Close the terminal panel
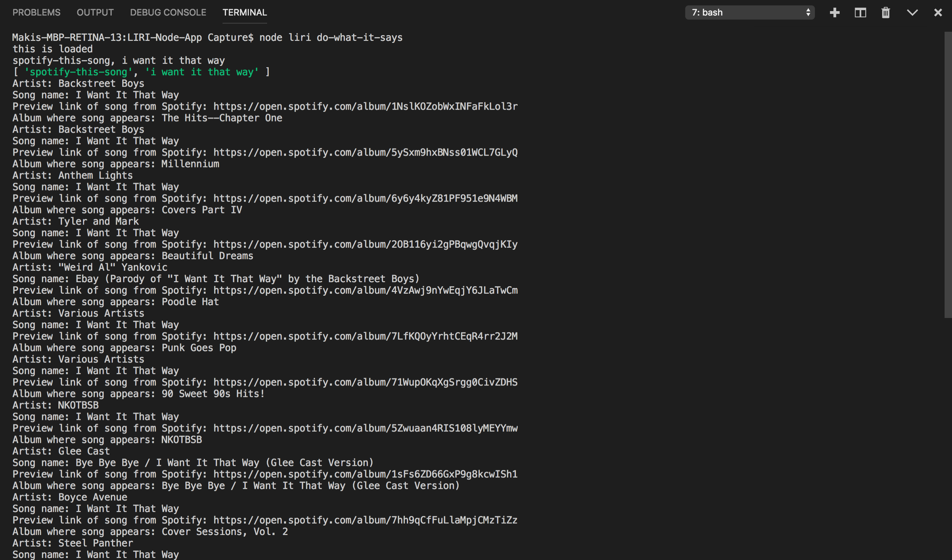The image size is (952, 560). [x=937, y=12]
